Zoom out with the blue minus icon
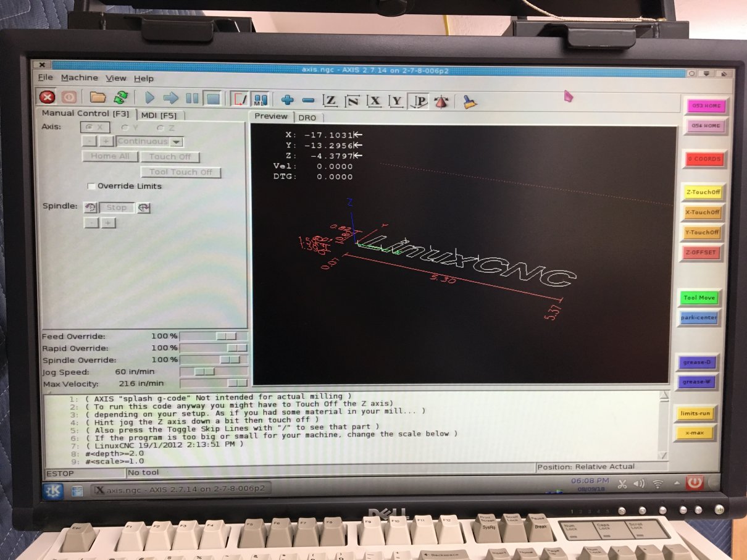 [309, 100]
